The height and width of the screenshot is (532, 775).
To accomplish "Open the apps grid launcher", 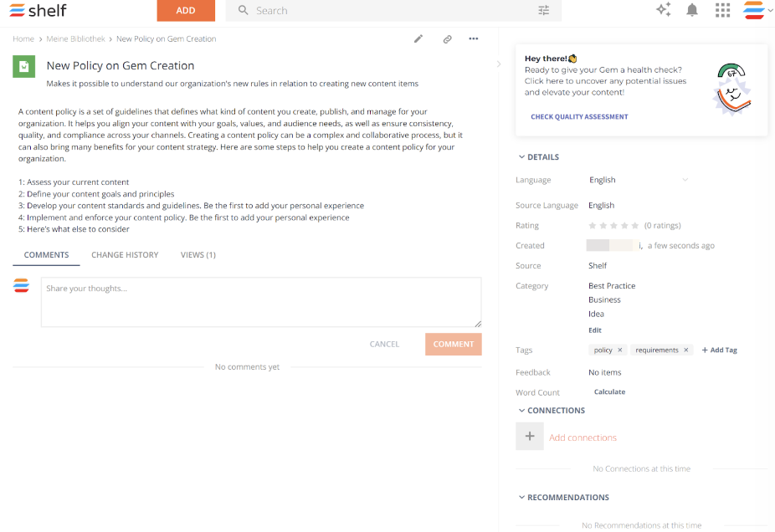I will point(722,10).
